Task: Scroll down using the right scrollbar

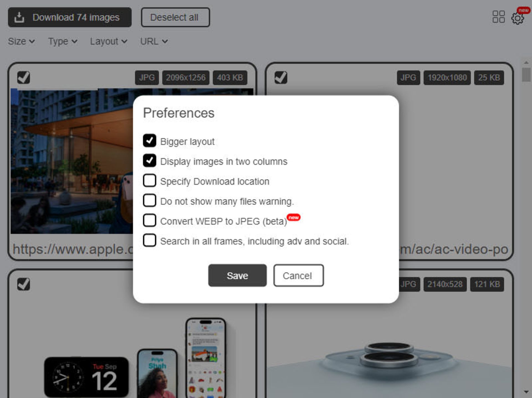Action: coord(526,393)
